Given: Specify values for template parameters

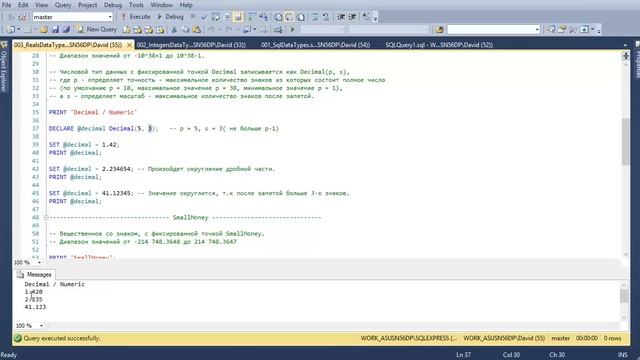Looking at the screenshot, I should point(366,17).
